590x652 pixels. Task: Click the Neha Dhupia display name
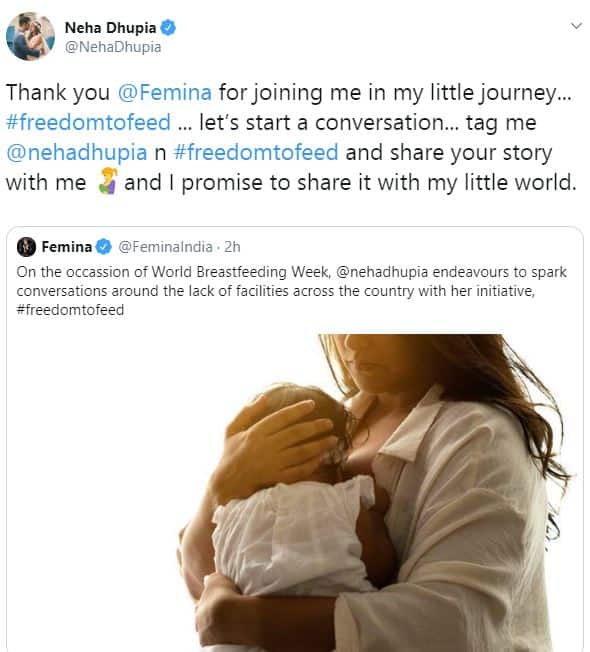(110, 27)
